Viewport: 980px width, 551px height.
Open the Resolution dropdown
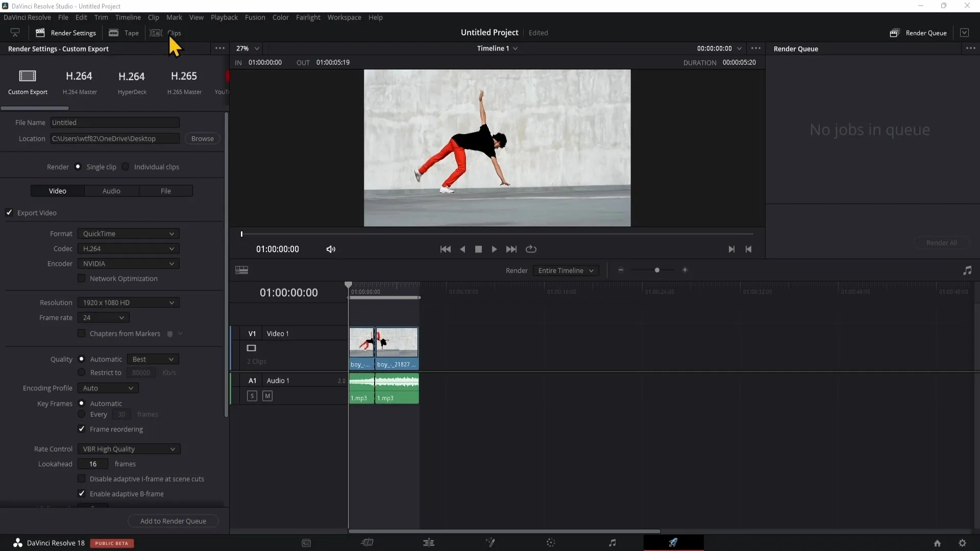pos(129,303)
